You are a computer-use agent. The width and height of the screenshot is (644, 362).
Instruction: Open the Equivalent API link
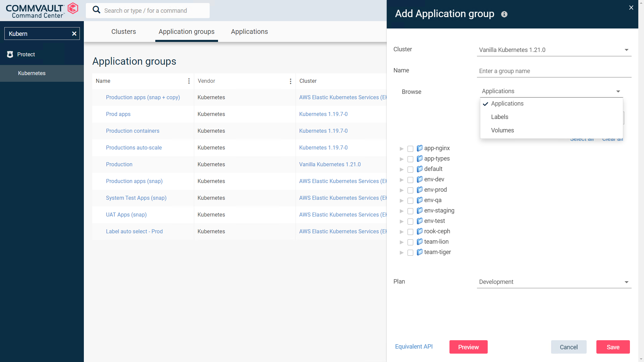[414, 347]
